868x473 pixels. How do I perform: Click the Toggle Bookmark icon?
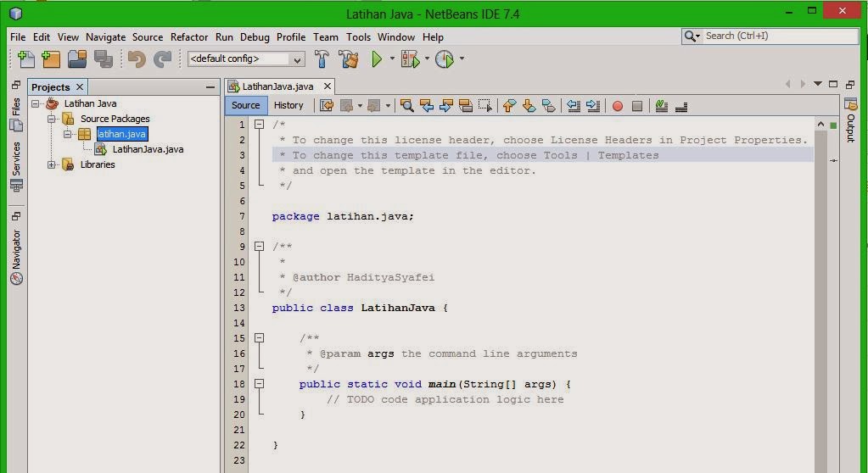(549, 106)
